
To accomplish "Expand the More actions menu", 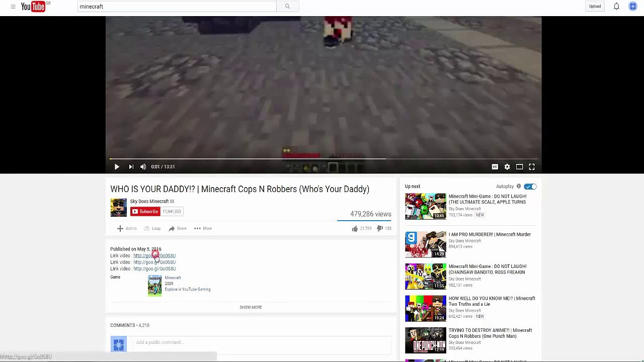I will [x=203, y=229].
